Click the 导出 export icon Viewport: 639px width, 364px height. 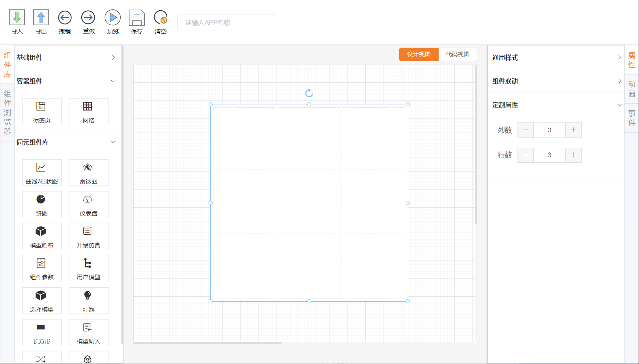(41, 18)
